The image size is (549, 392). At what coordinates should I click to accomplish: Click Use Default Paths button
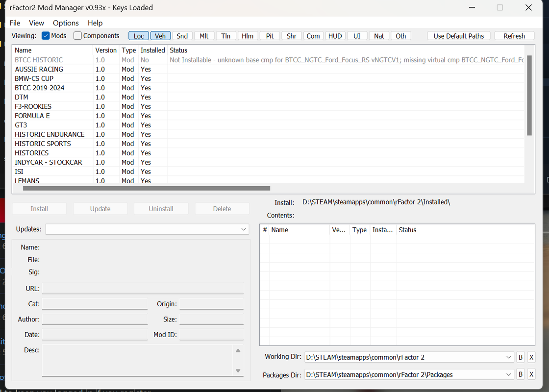tap(459, 36)
